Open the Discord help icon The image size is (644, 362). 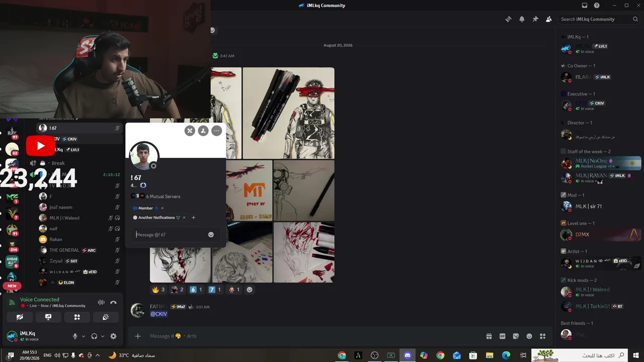pyautogui.click(x=597, y=6)
